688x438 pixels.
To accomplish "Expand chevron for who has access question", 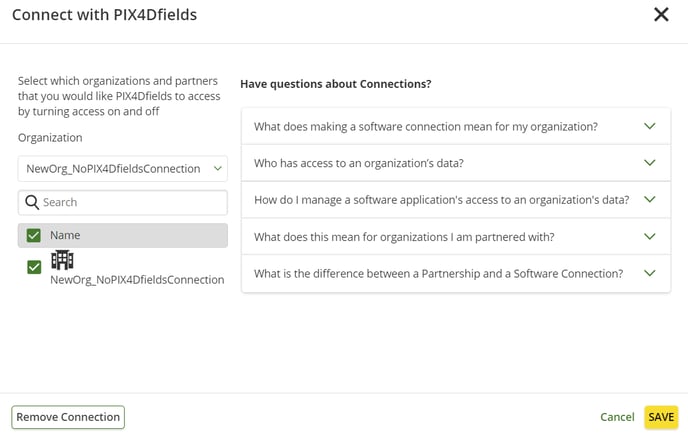I will 649,163.
